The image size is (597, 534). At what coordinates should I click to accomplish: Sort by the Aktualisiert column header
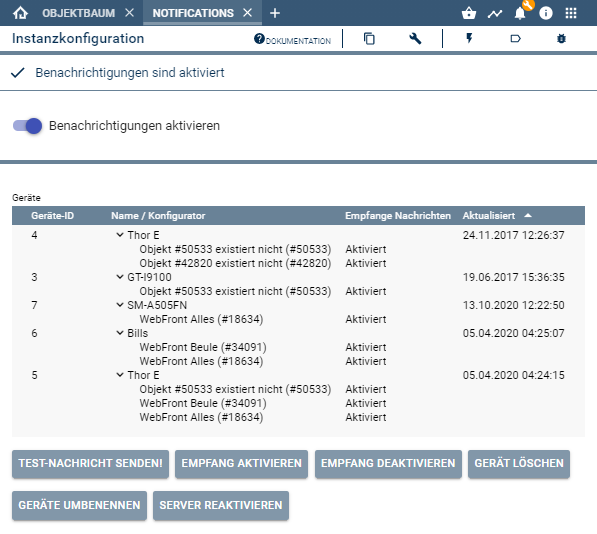click(489, 216)
